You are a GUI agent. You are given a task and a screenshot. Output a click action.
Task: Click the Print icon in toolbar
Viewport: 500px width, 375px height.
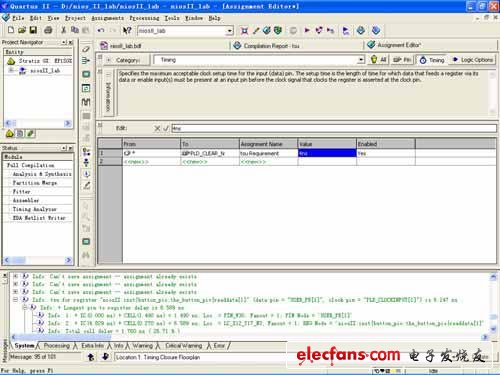48,30
